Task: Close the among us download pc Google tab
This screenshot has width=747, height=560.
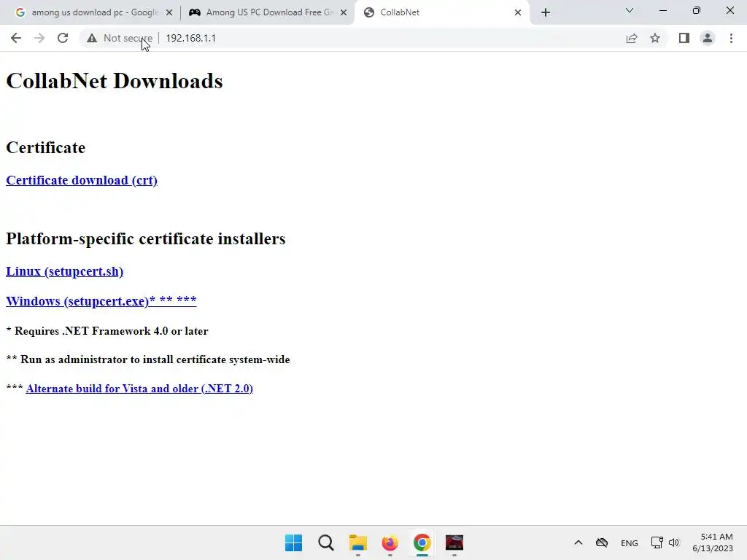Action: (x=169, y=12)
